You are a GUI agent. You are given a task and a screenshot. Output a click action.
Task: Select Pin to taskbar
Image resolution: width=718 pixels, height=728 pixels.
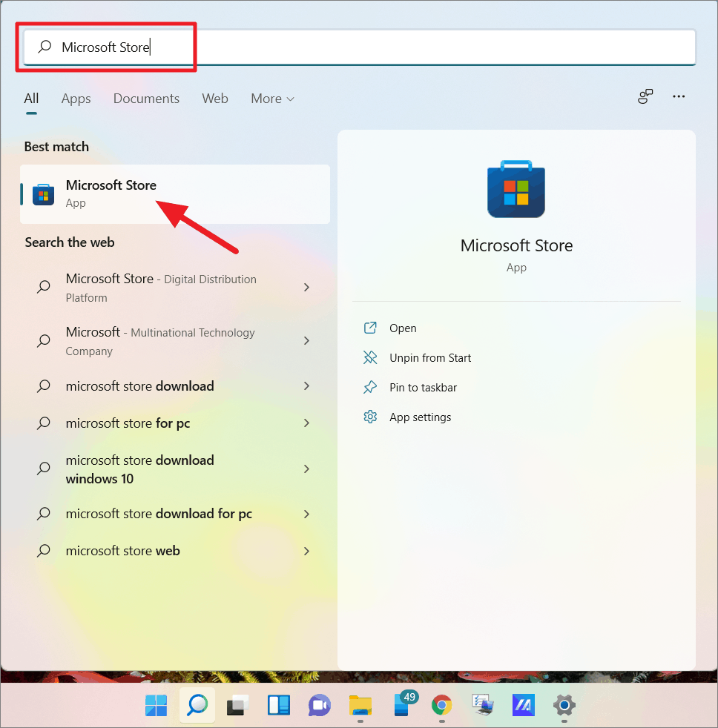click(x=424, y=387)
